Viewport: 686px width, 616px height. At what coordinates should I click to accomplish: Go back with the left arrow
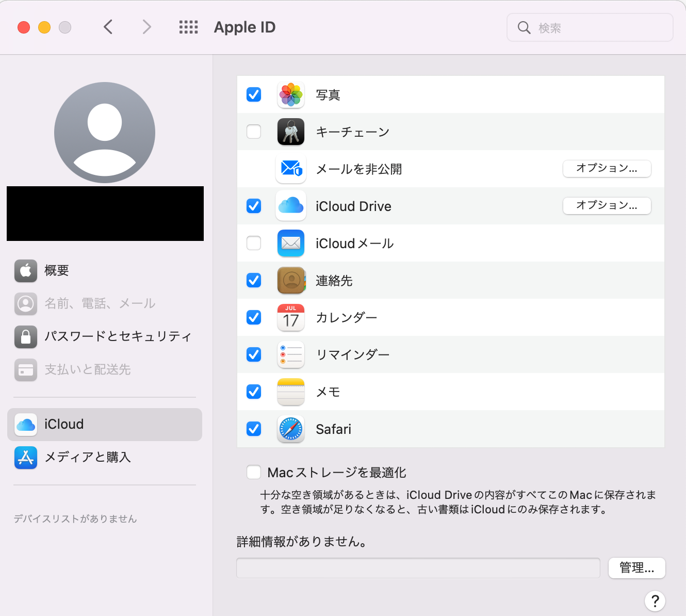click(108, 27)
